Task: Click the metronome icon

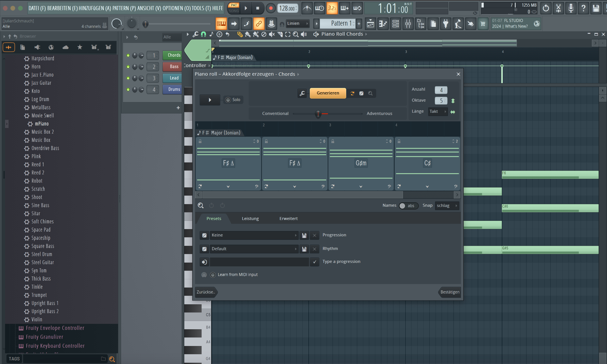Action: click(x=307, y=8)
